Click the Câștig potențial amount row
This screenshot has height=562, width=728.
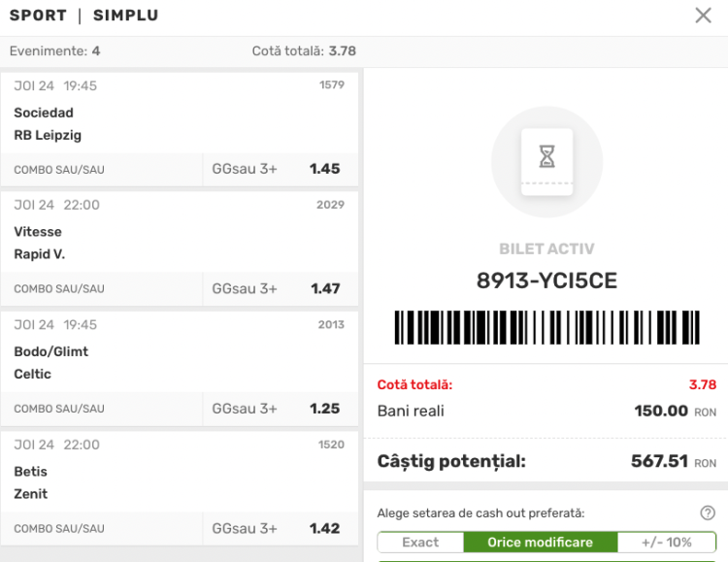546,461
